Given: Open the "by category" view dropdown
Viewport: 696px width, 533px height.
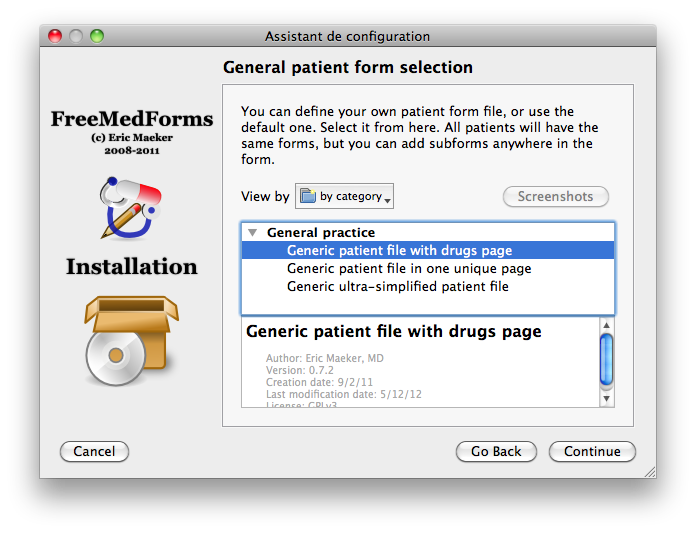Looking at the screenshot, I should pos(344,196).
